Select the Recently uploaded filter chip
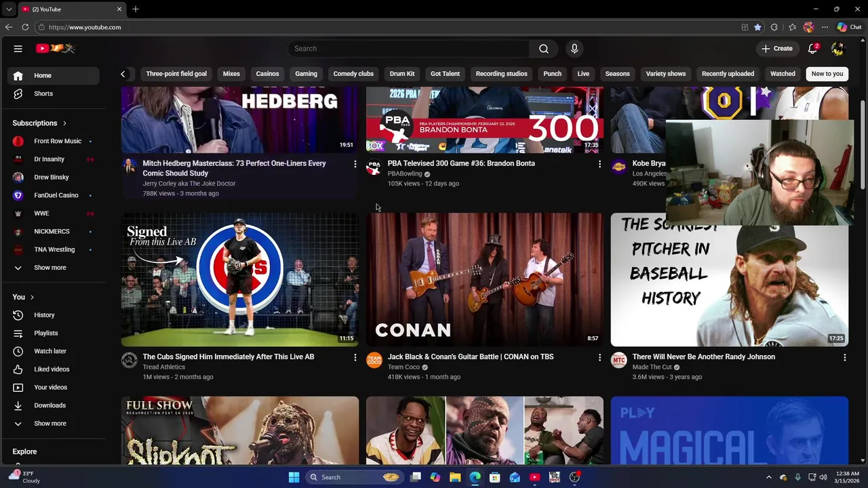The height and width of the screenshot is (488, 868). coord(728,74)
